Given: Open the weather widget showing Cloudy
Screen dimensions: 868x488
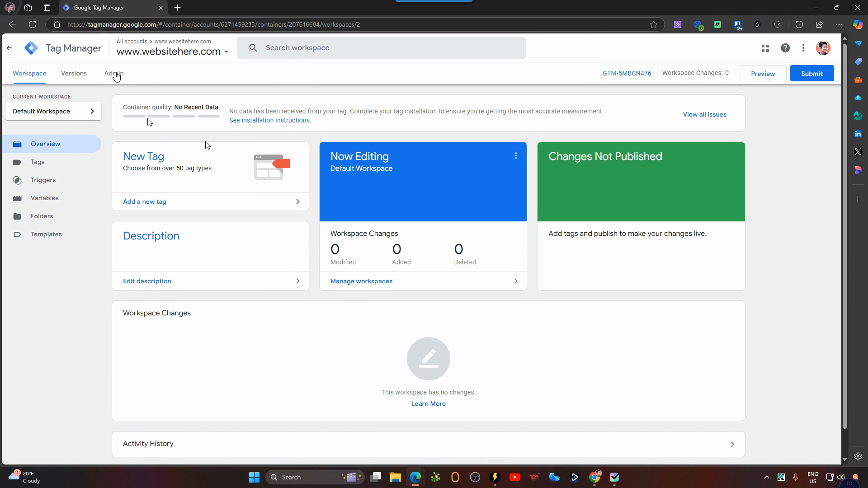Looking at the screenshot, I should (x=25, y=477).
